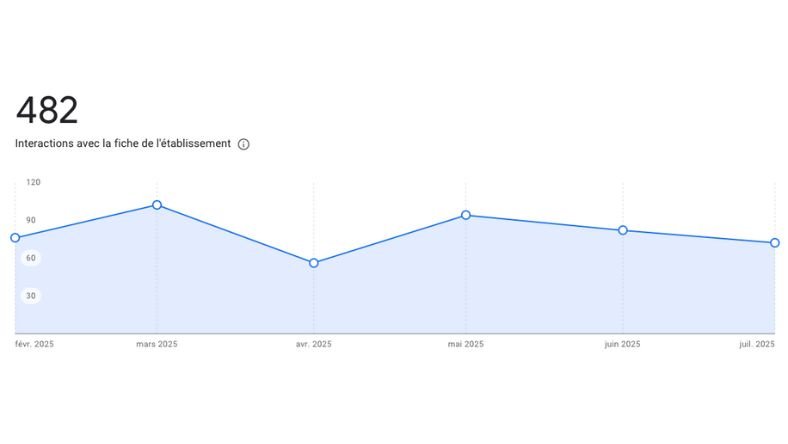Image resolution: width=788 pixels, height=444 pixels.
Task: Click the 482 total interactions number
Action: tap(47, 111)
